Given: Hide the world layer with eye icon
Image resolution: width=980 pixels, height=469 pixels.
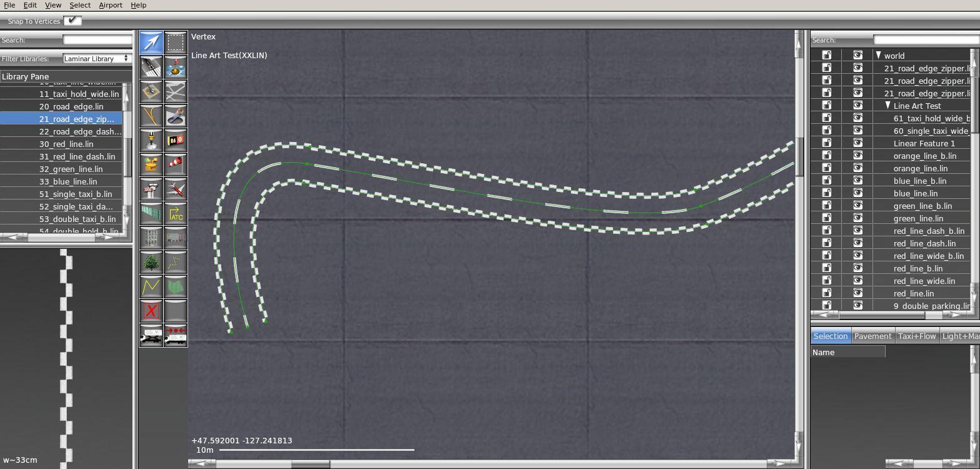Looking at the screenshot, I should point(857,56).
